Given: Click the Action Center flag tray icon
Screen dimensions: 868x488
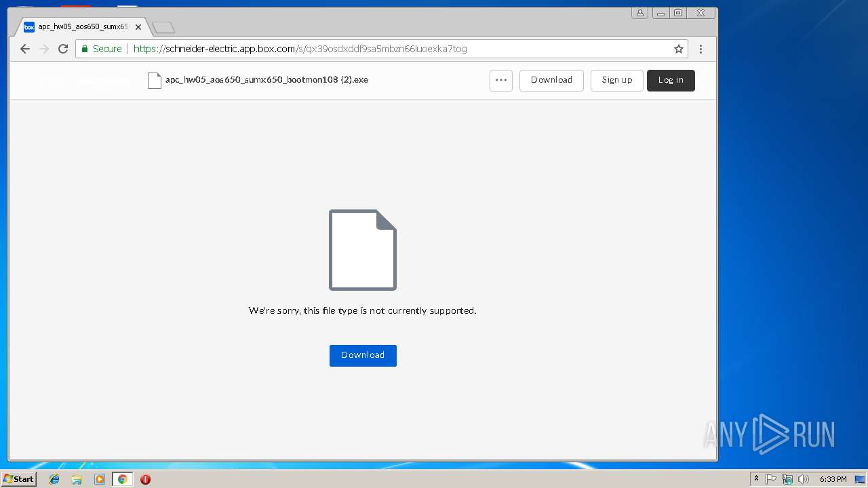Looking at the screenshot, I should (x=771, y=479).
